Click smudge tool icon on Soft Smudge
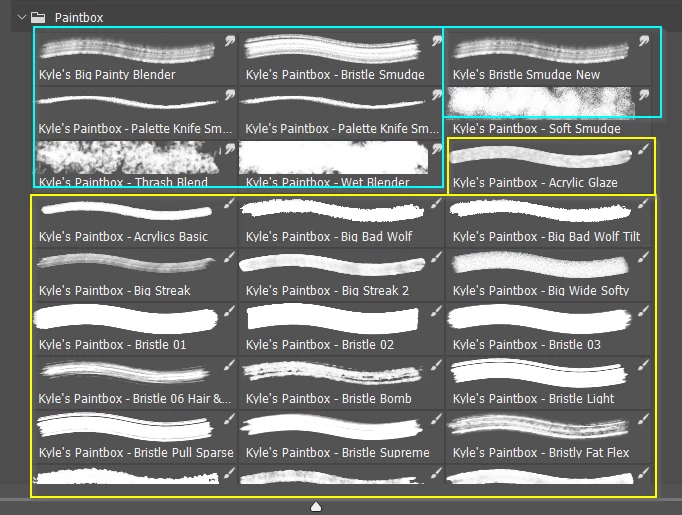Viewport: 682px width, 515px height. [x=644, y=95]
